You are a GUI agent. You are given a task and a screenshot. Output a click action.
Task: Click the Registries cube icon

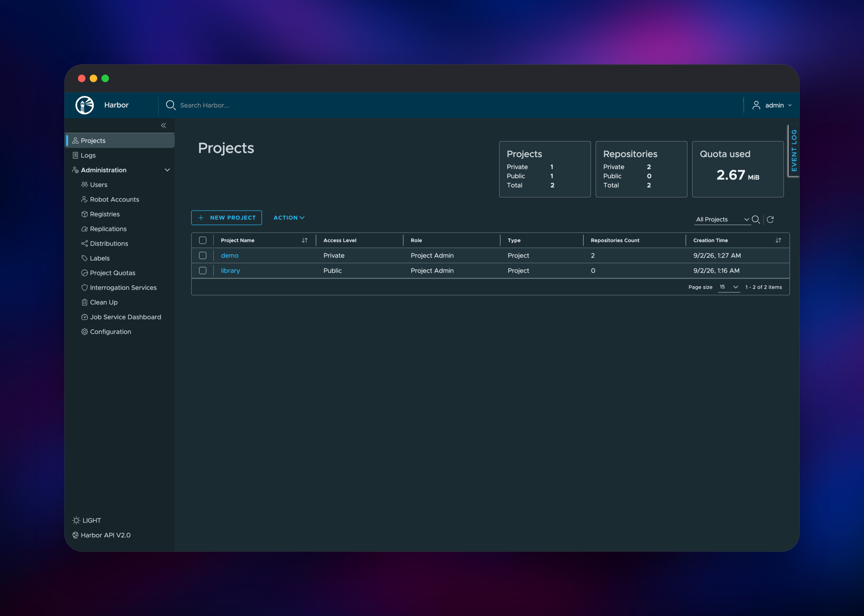coord(85,214)
